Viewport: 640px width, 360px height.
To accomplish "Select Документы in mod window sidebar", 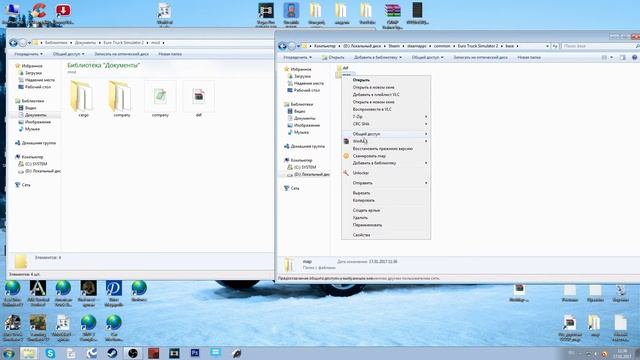I will tap(36, 115).
